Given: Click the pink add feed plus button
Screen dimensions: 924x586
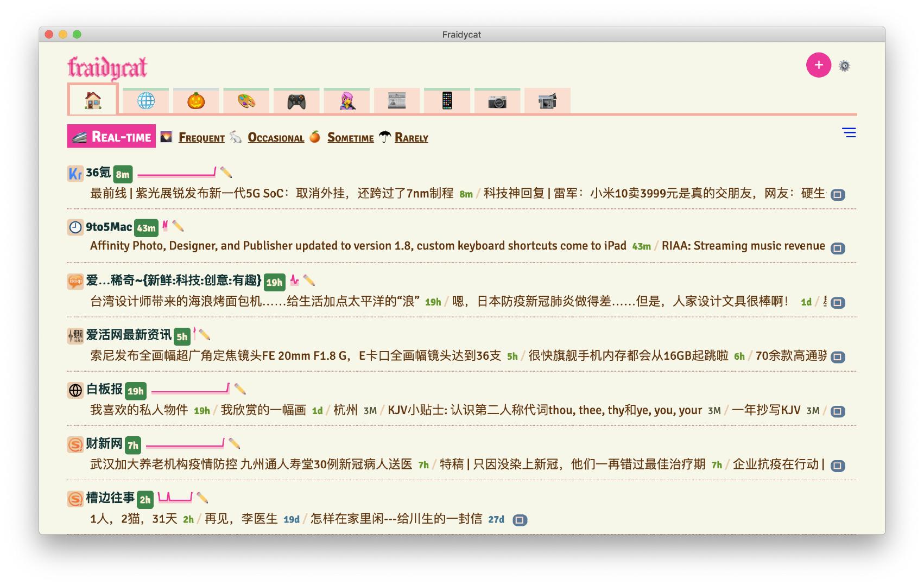Looking at the screenshot, I should [818, 65].
